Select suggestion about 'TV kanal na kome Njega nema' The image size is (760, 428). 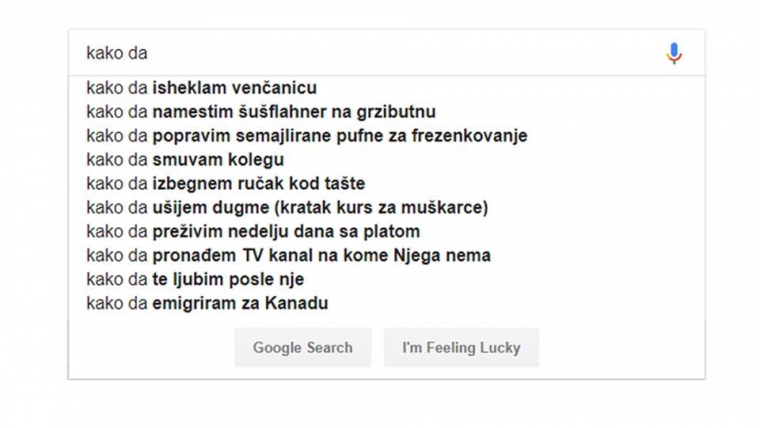[288, 256]
